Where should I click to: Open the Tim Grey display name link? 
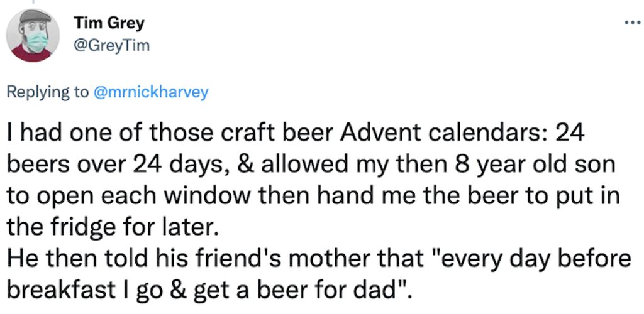[109, 23]
